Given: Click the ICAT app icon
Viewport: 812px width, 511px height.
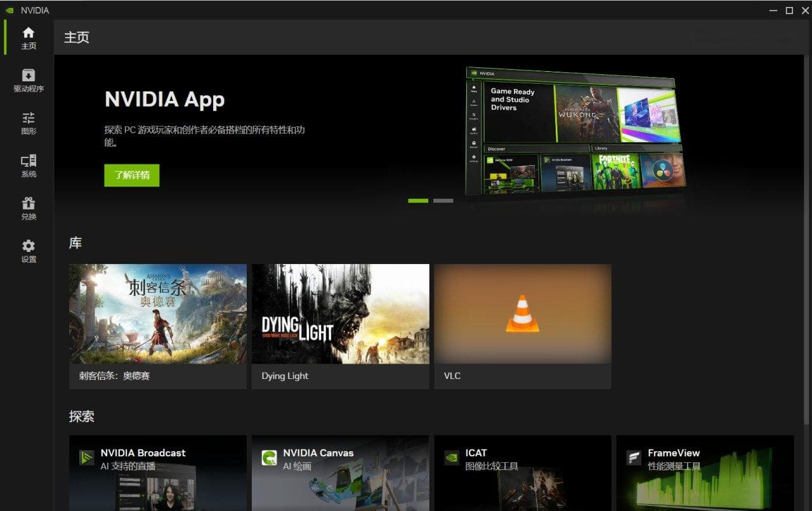Looking at the screenshot, I should click(x=452, y=458).
